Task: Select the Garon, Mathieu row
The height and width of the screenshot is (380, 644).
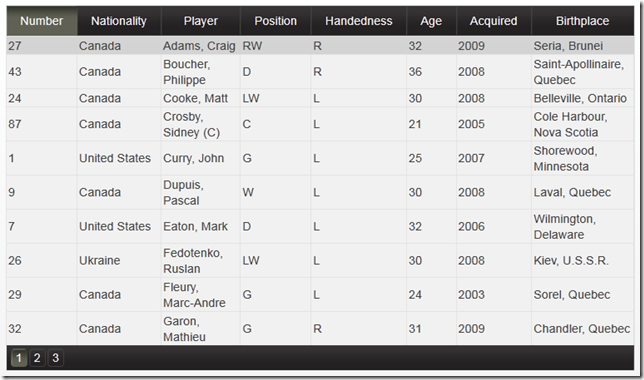Action: pos(320,329)
